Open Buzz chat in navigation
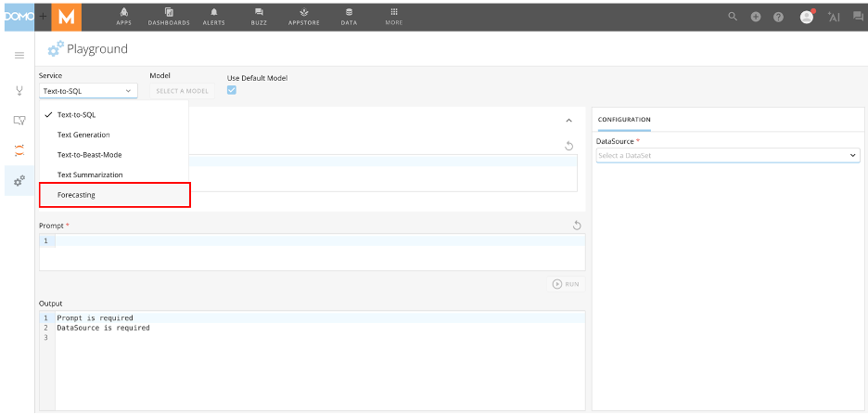 259,17
